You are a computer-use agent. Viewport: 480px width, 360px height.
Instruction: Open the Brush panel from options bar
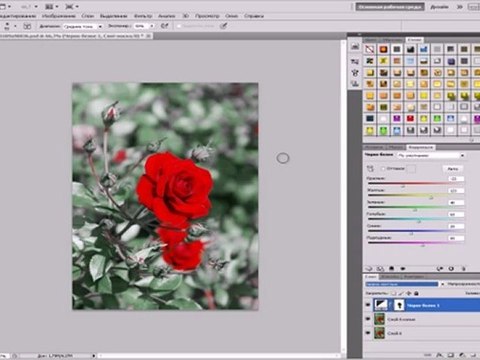click(27, 26)
